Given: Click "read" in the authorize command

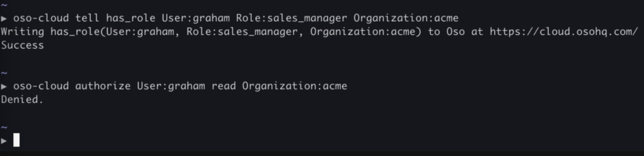Looking at the screenshot, I should [x=224, y=86].
